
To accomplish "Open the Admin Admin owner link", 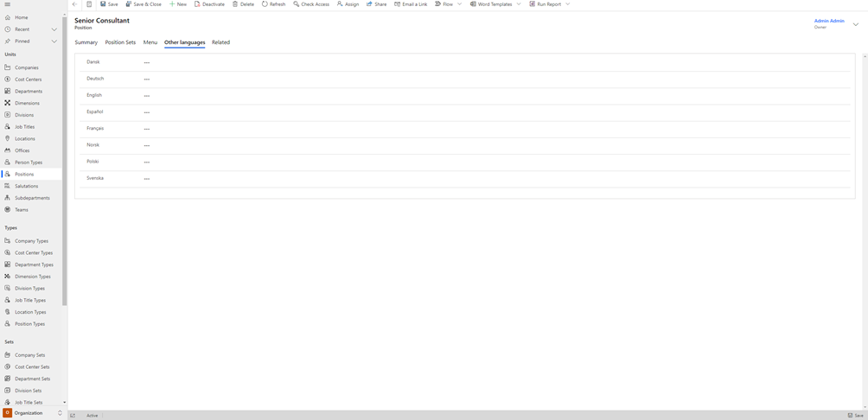I will (828, 21).
